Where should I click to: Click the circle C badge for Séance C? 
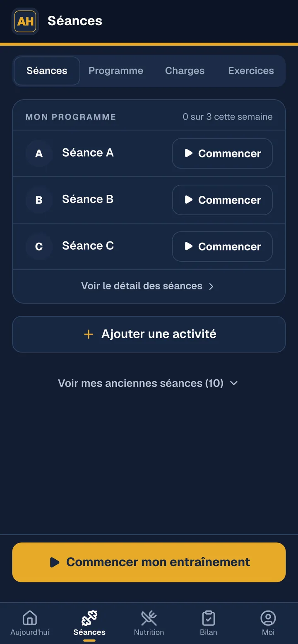[x=39, y=246]
